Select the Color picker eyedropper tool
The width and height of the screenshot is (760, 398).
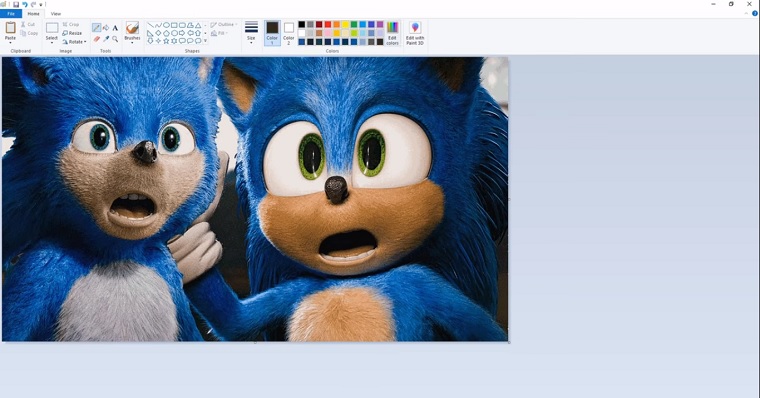(106, 38)
